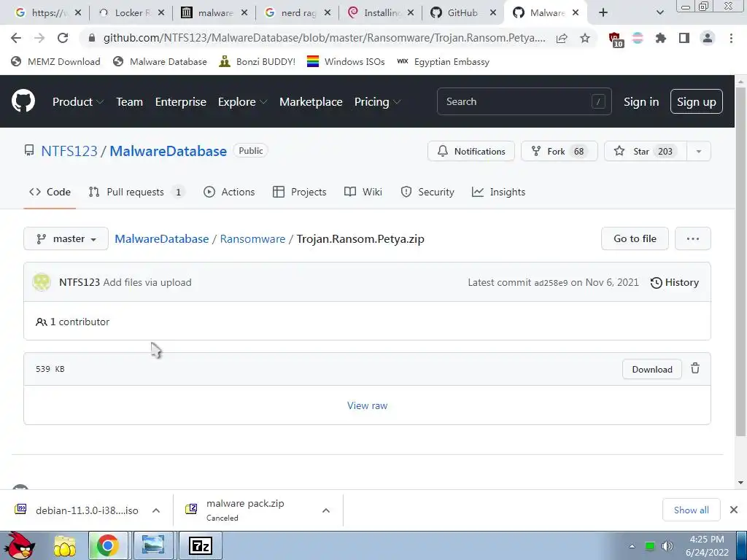The width and height of the screenshot is (747, 560).
Task: Expand the Product menu
Action: (x=77, y=102)
